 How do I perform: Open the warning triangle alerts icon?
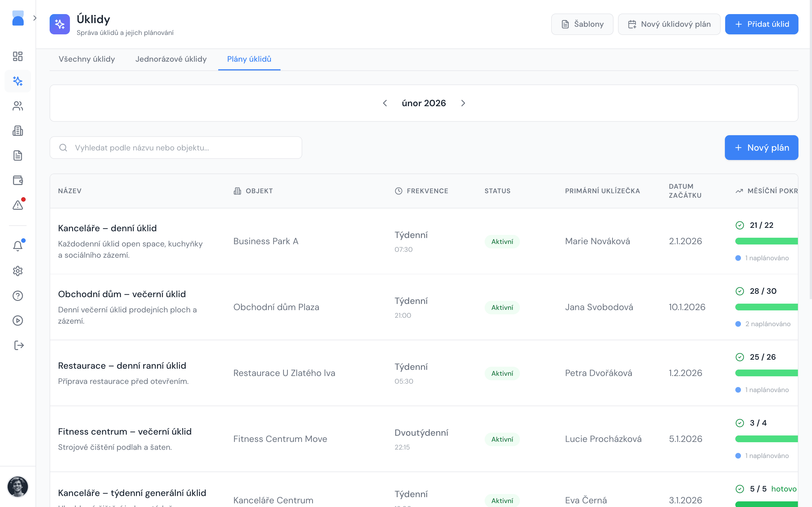tap(17, 205)
